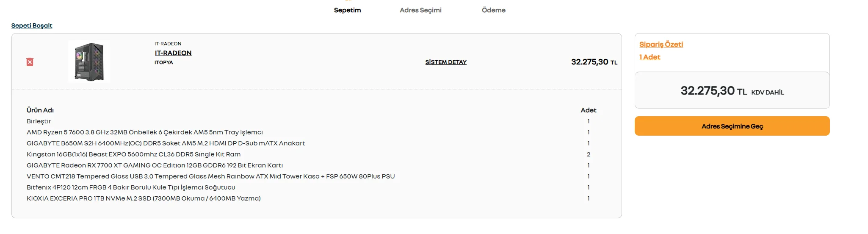Click the GIGABYTE B650M S2H motherboard entry
The width and height of the screenshot is (868, 234).
tap(166, 143)
